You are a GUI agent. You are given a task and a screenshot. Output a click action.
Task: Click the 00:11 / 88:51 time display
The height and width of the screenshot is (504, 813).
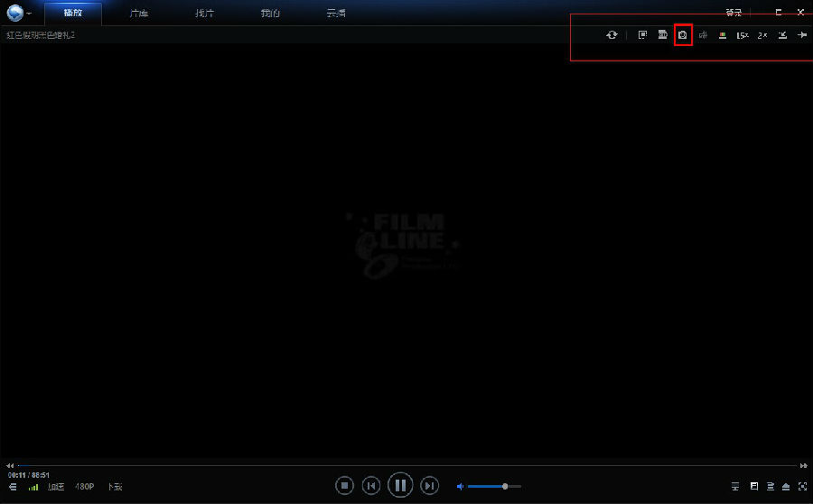tap(29, 475)
